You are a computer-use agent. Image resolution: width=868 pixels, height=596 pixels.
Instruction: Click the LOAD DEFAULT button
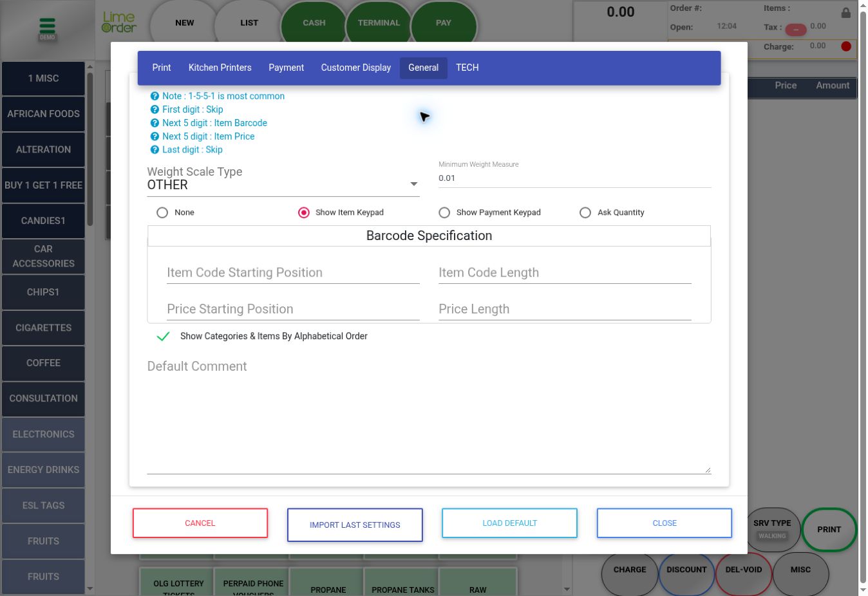click(509, 523)
